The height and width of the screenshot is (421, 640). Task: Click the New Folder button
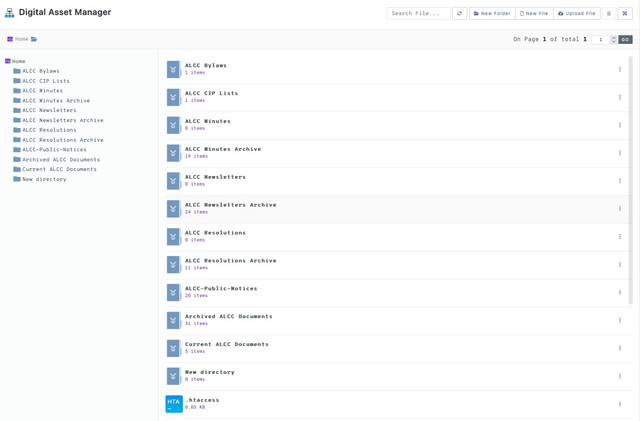tap(492, 13)
